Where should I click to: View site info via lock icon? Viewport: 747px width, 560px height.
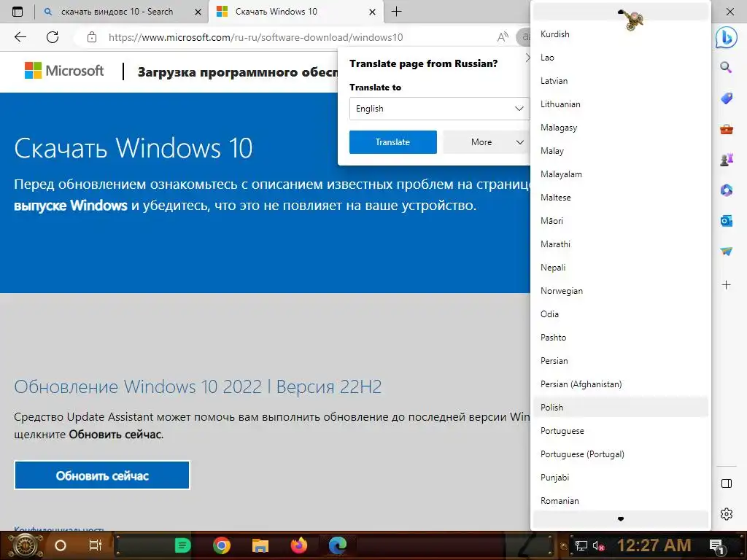[x=92, y=37]
